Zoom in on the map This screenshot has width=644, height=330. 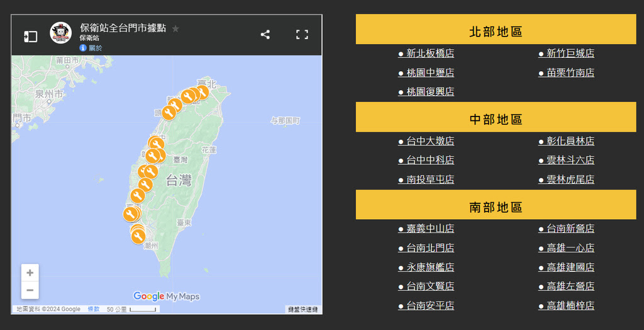click(x=30, y=273)
